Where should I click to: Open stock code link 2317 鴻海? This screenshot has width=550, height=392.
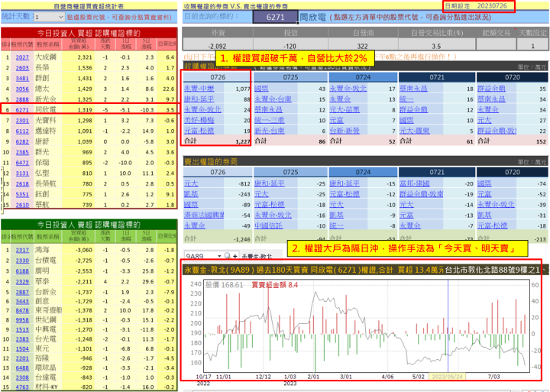click(x=22, y=250)
